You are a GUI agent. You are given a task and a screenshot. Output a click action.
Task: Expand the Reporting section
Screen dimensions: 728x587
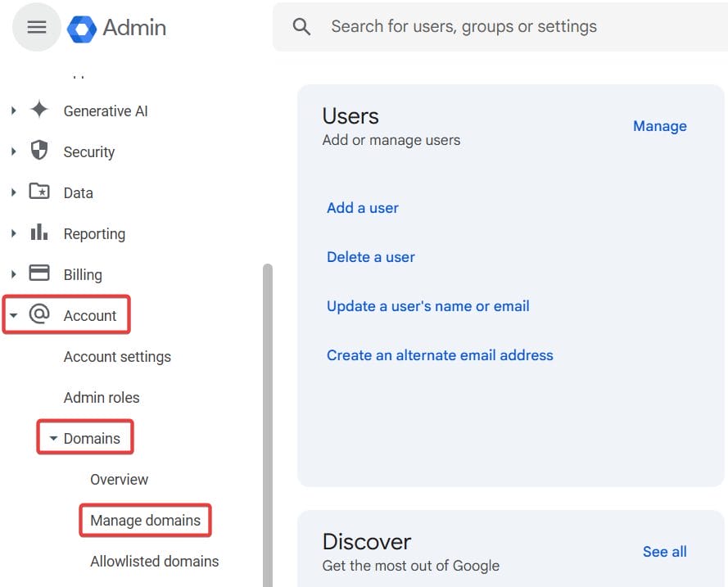[12, 233]
